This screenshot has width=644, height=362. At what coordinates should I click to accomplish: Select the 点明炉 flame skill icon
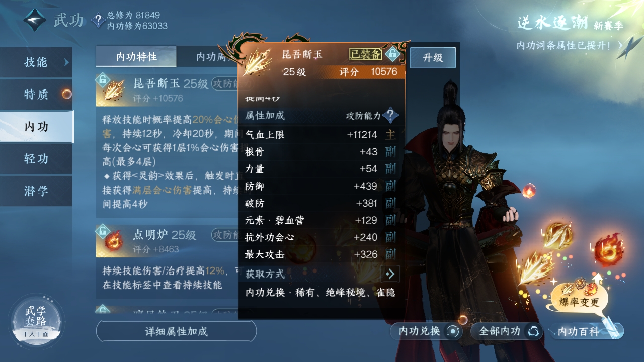coord(114,240)
